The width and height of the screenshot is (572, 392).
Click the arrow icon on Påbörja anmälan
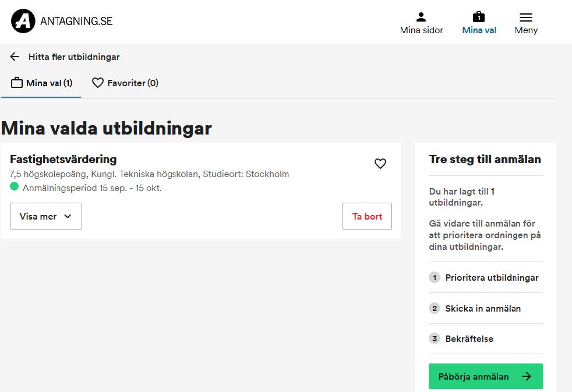pos(527,376)
